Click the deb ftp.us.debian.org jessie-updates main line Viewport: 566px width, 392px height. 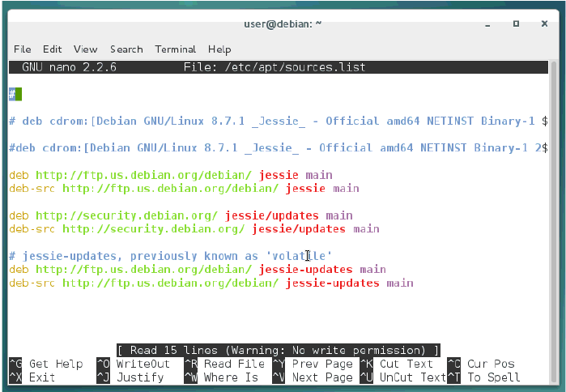point(198,269)
